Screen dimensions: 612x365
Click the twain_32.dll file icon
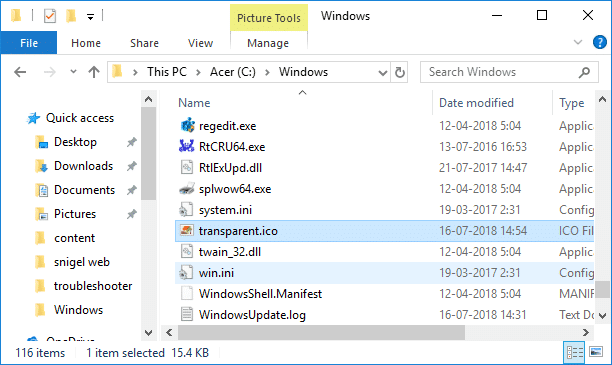[x=187, y=252]
